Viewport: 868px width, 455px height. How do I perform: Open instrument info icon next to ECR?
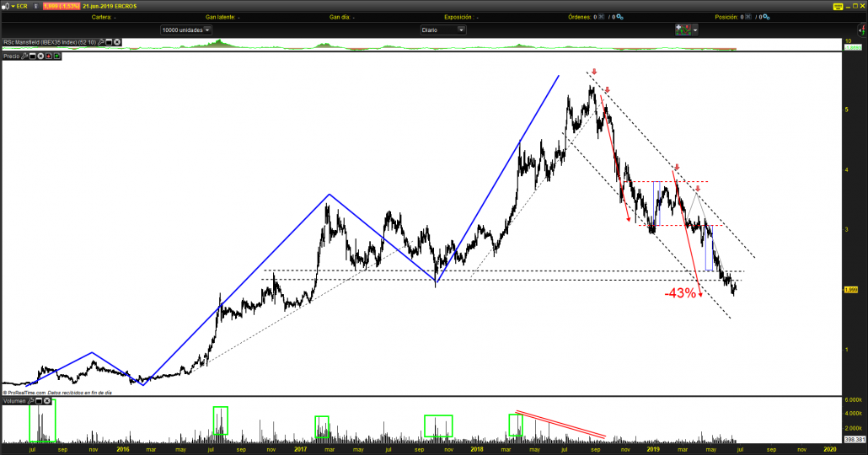(36, 6)
